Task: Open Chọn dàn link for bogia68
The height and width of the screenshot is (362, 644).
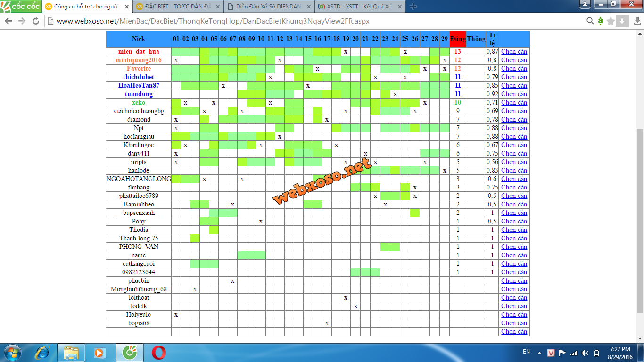Action: pos(514,323)
